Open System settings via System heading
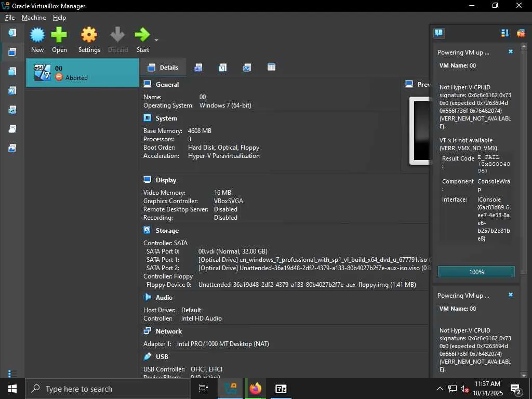The width and height of the screenshot is (532, 399). (166, 118)
